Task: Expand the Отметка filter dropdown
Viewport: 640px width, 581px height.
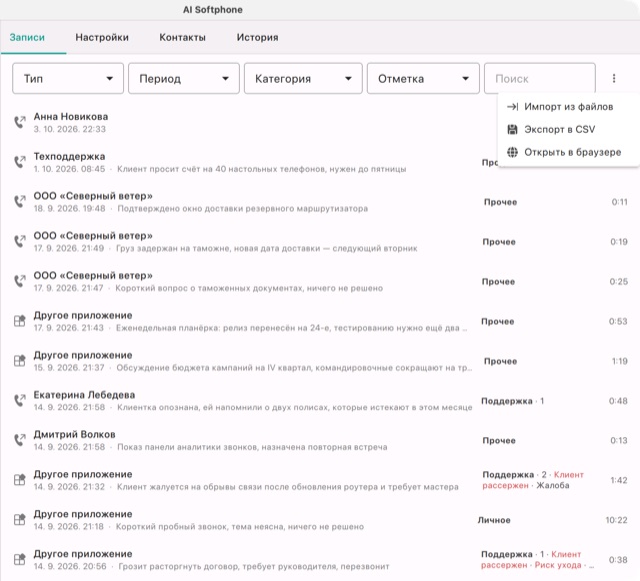Action: pos(423,78)
